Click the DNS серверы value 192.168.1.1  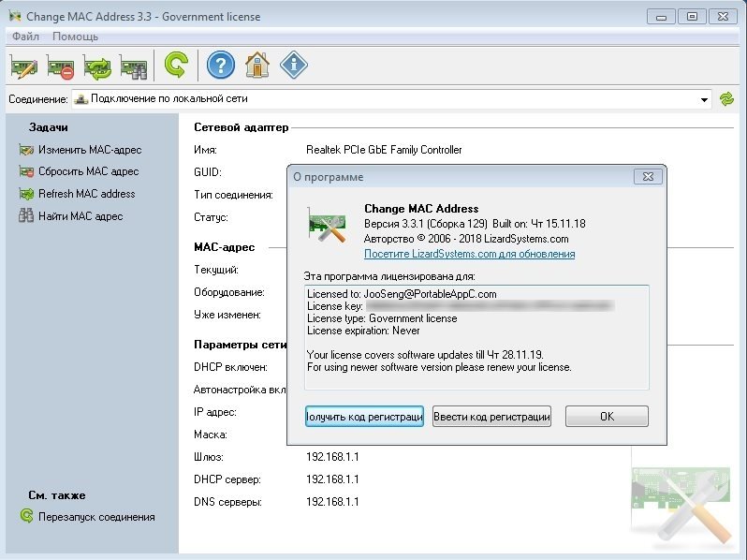tap(332, 501)
